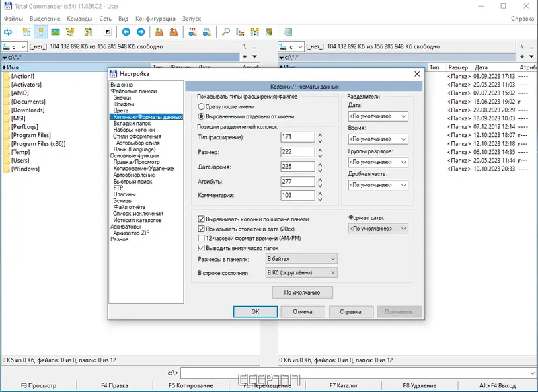Show the directory tree view icon
Viewport: 538px width, 392px height.
pyautogui.click(x=70, y=32)
